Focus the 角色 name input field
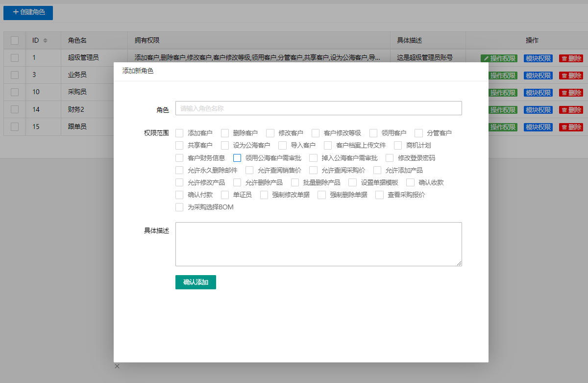 [x=318, y=108]
